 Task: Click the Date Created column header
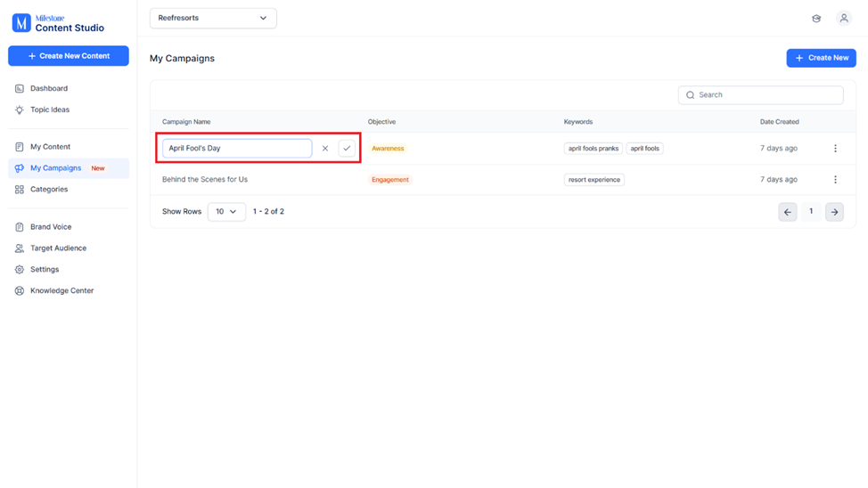[x=779, y=122]
